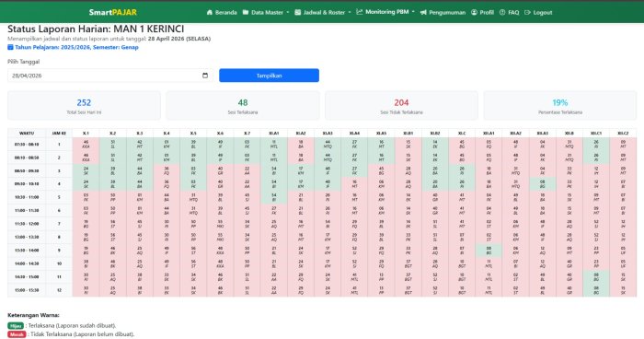This screenshot has width=644, height=339.
Task: Click the 08:50 - 09:30 time row label
Action: point(27,170)
